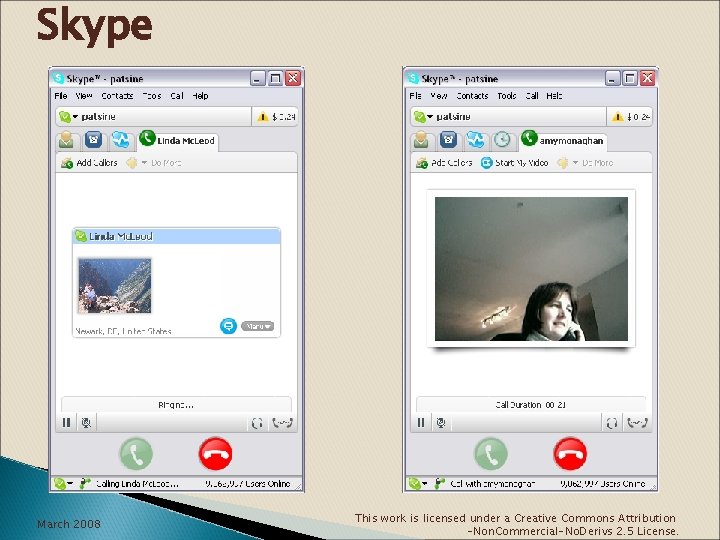Click Newark, DE, United States location text
This screenshot has width=720, height=540.
(x=124, y=331)
